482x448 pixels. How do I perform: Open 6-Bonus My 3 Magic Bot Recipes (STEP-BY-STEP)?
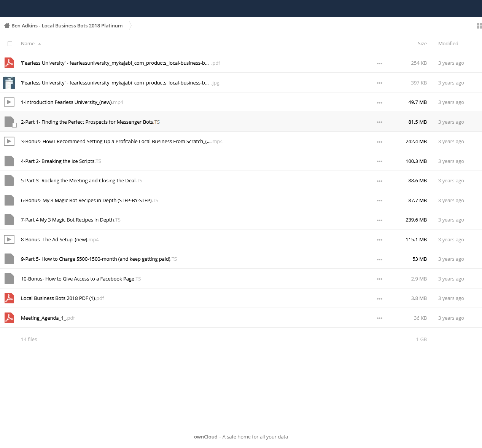point(89,201)
